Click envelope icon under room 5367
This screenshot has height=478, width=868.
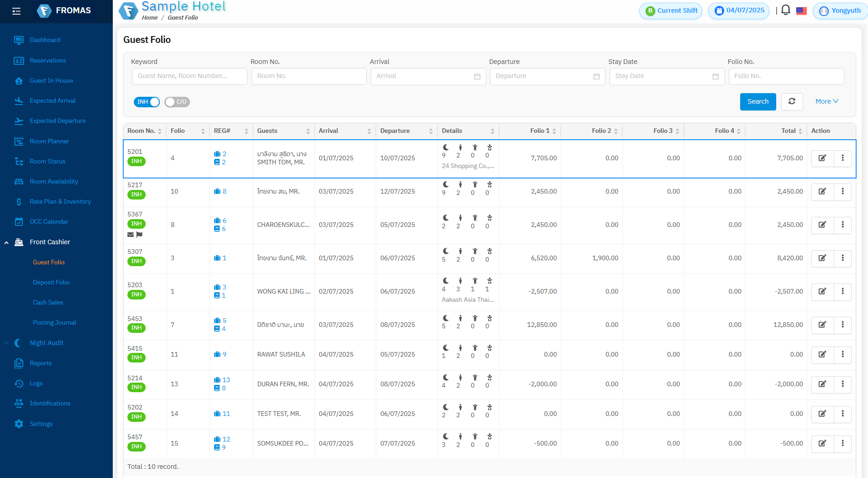[131, 235]
